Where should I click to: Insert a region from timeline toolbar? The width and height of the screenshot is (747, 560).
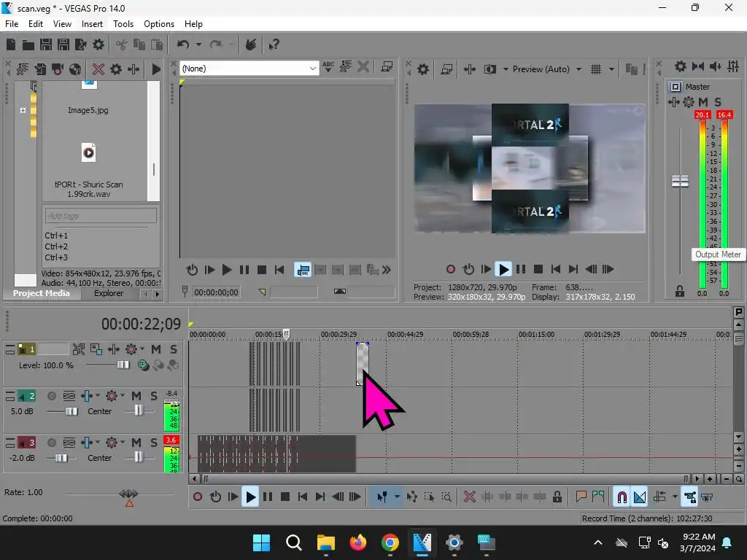tap(598, 497)
